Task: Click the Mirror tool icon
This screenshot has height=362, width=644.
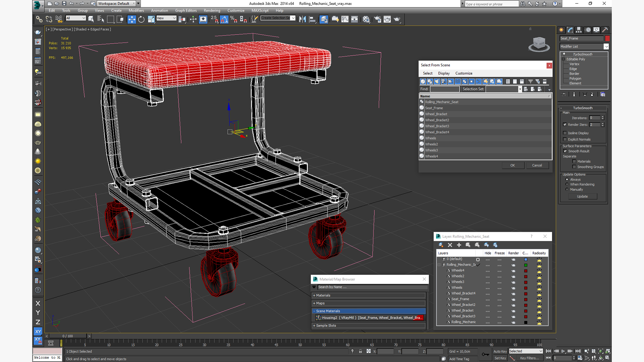Action: pyautogui.click(x=303, y=19)
